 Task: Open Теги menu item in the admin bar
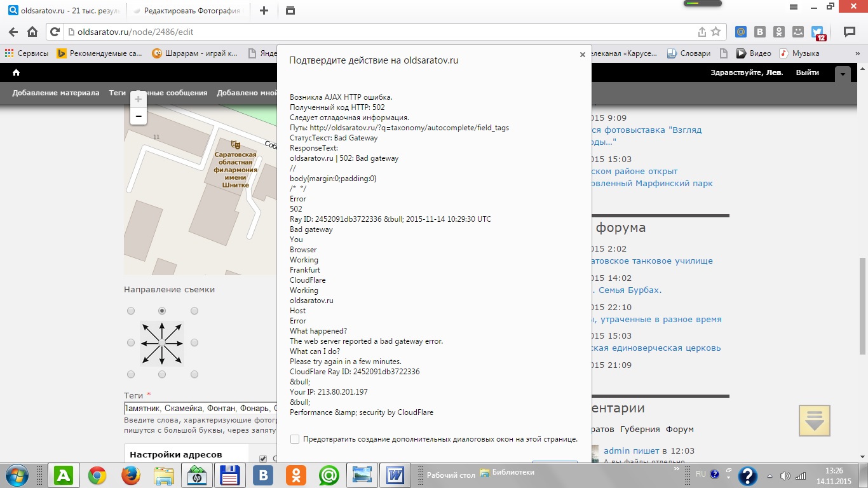(x=118, y=93)
